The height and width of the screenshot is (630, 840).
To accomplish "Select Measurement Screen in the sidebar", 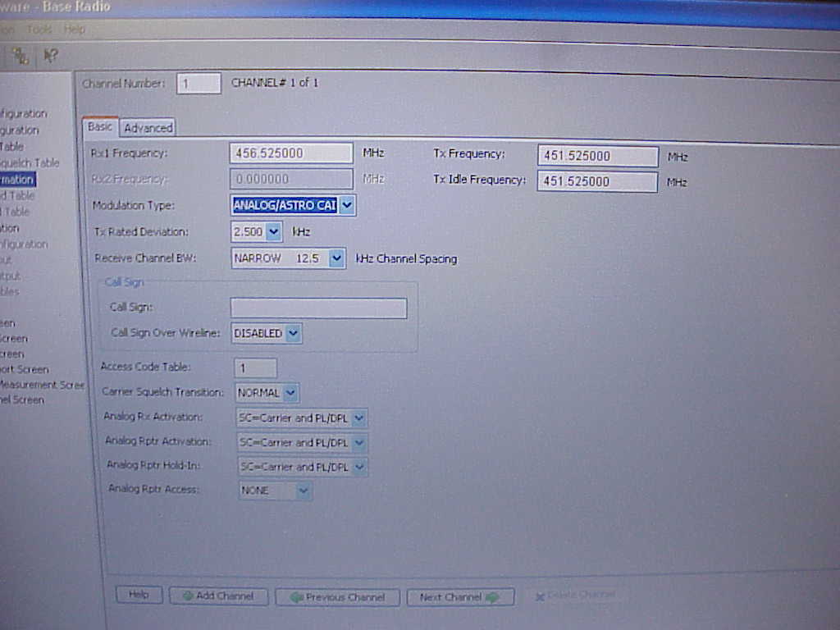I will [37, 385].
